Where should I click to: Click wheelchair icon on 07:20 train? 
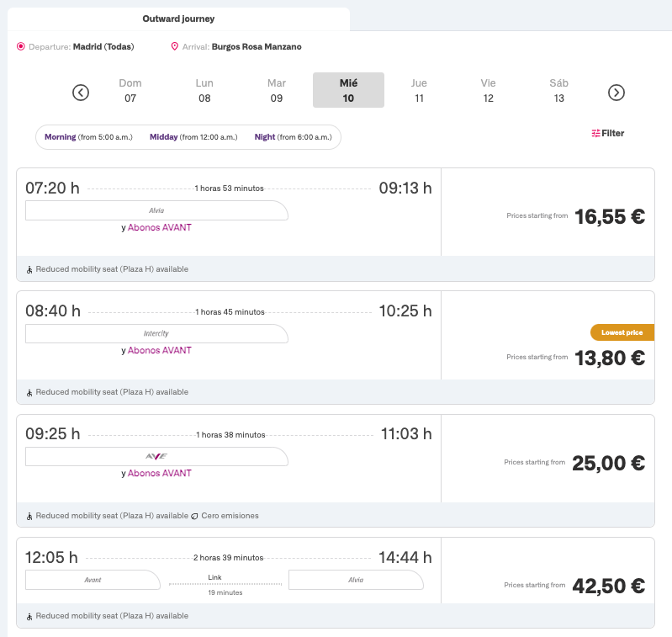pyautogui.click(x=29, y=270)
